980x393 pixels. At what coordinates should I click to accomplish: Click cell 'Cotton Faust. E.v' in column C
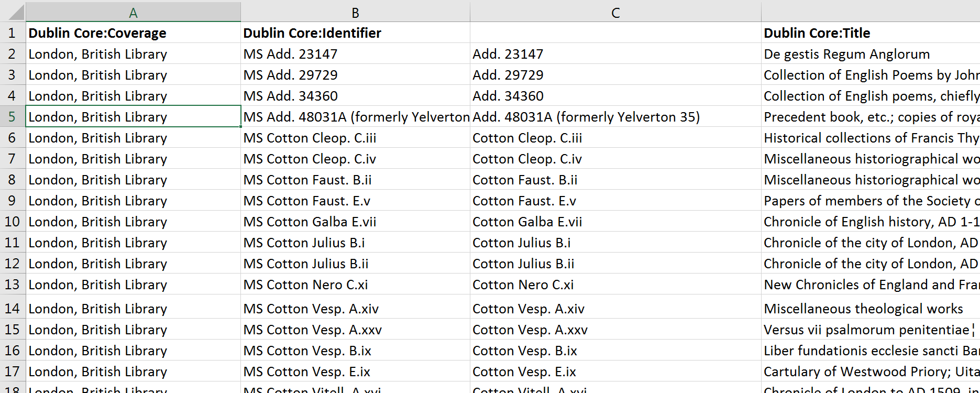point(615,201)
